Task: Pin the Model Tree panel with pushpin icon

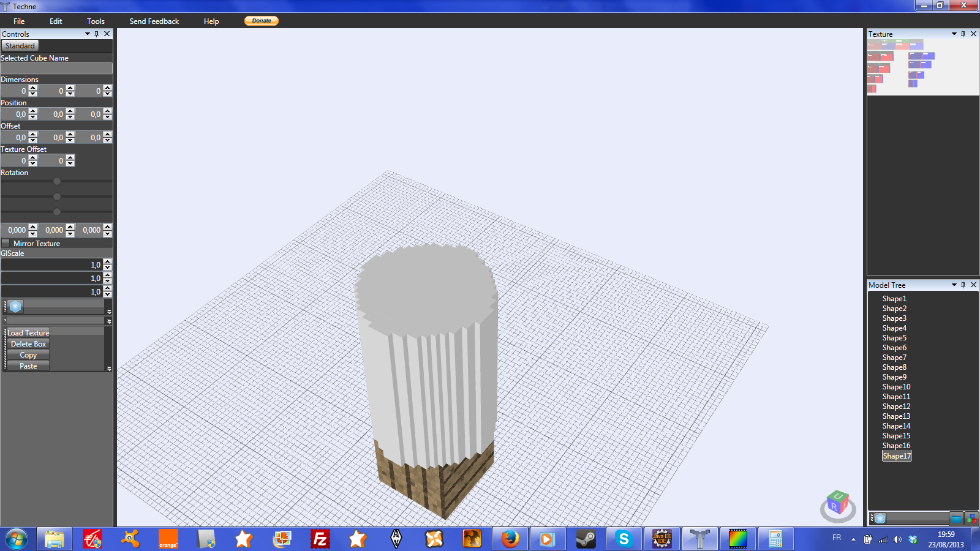Action: point(963,285)
